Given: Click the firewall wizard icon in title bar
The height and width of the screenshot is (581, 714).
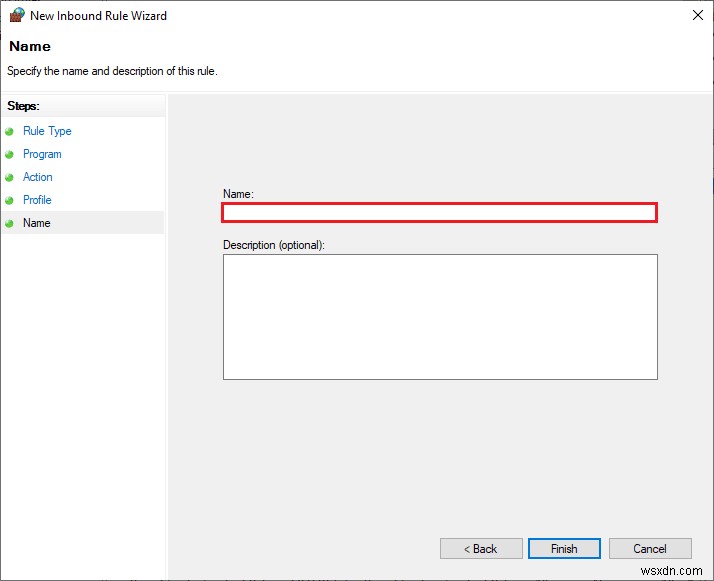Looking at the screenshot, I should click(17, 15).
